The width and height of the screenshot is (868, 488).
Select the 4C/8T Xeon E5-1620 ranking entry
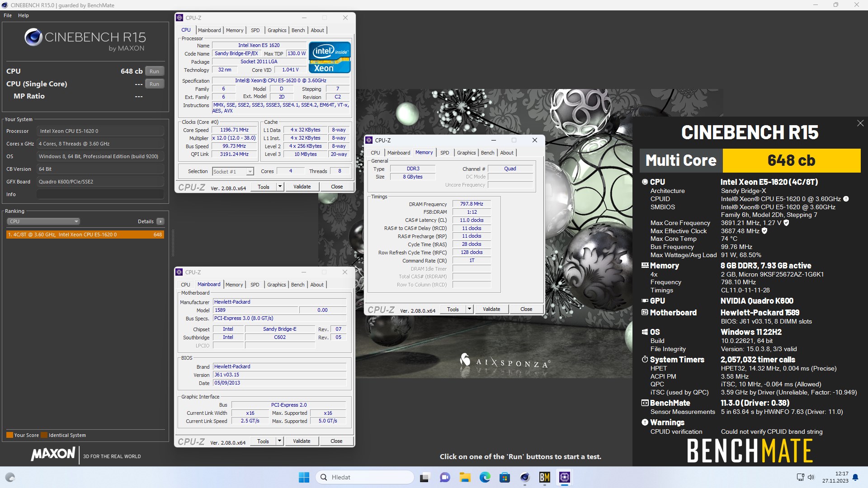click(85, 235)
